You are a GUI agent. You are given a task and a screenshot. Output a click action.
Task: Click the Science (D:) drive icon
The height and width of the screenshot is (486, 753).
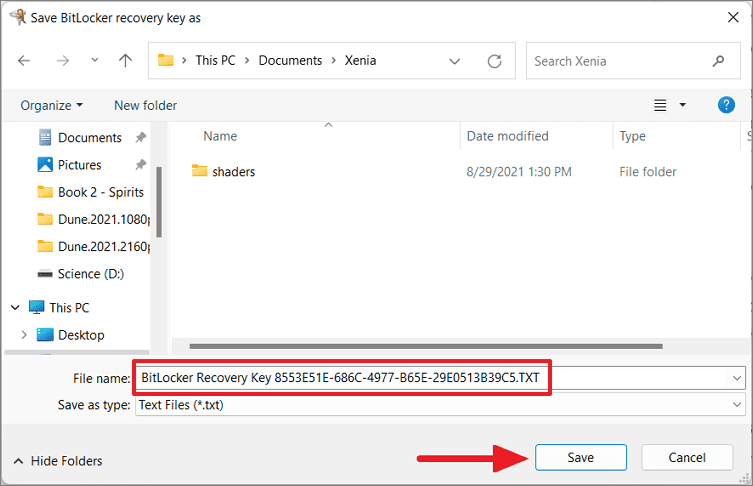[45, 274]
